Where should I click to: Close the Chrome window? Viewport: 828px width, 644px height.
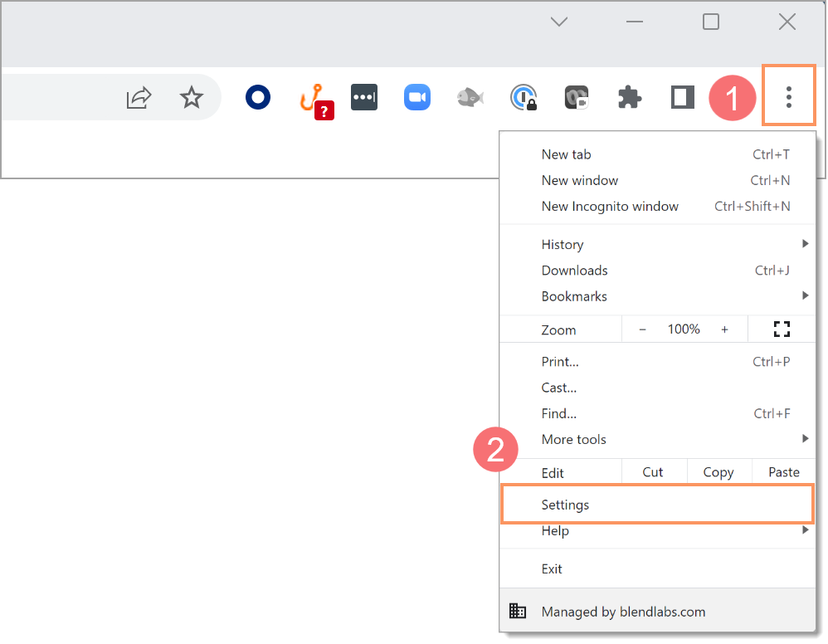pyautogui.click(x=787, y=22)
